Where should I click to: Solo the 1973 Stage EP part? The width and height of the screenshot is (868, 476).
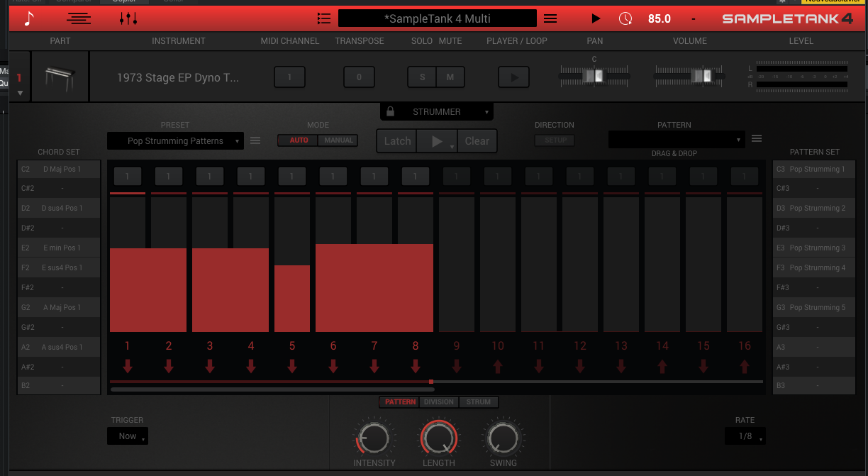click(422, 77)
